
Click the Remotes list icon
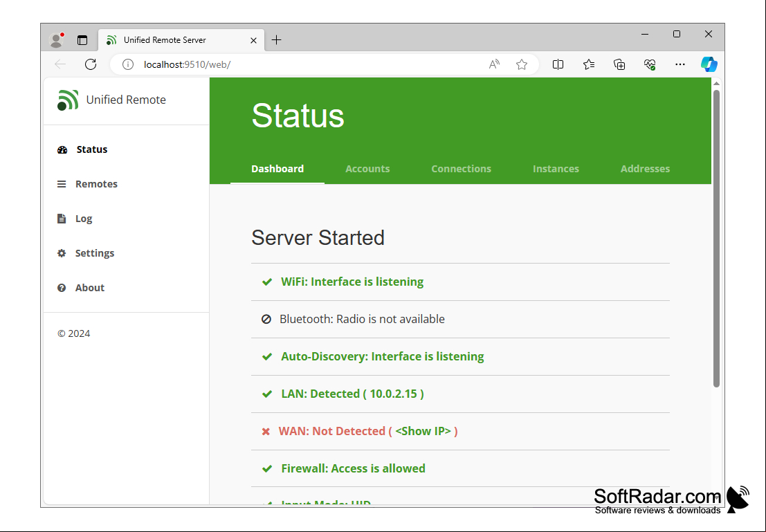[x=62, y=184]
